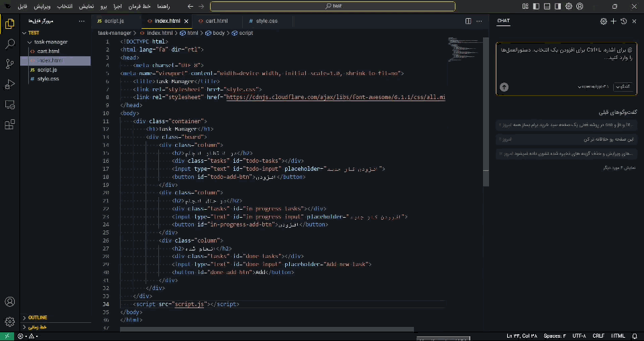Open the گفتگو chat mode dropdown
Screen dimensions: 644x341
click(x=623, y=87)
